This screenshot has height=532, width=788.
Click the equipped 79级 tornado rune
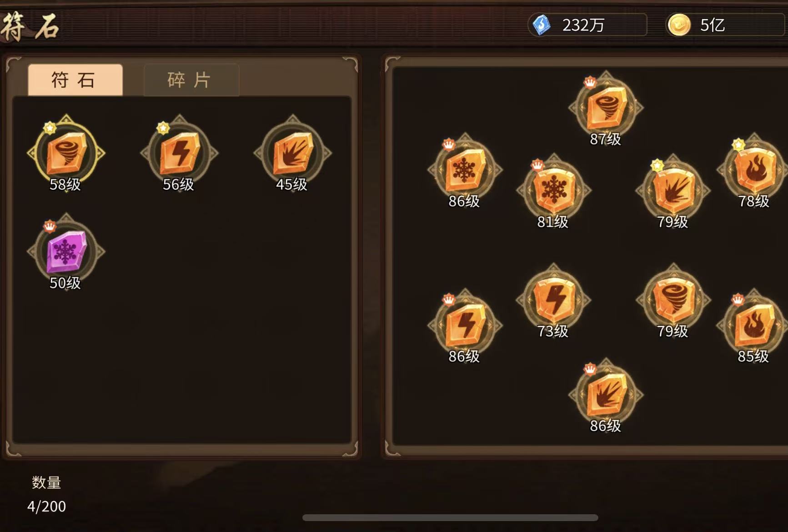[x=673, y=300]
